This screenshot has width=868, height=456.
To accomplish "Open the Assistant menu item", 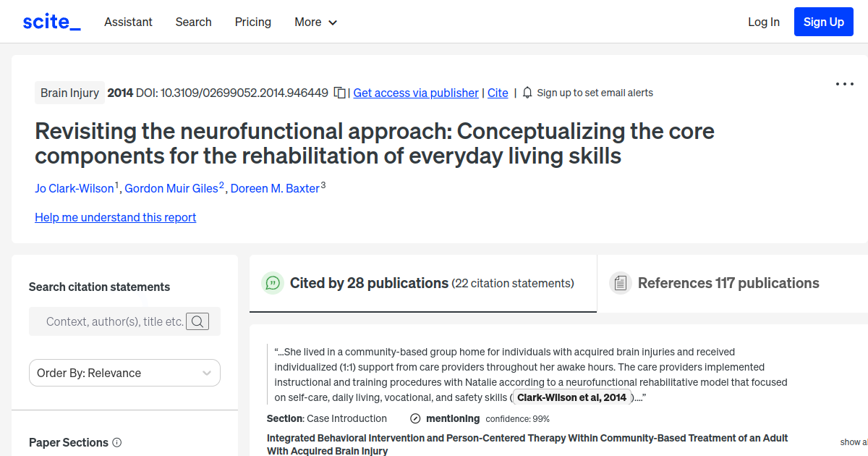I will (128, 22).
